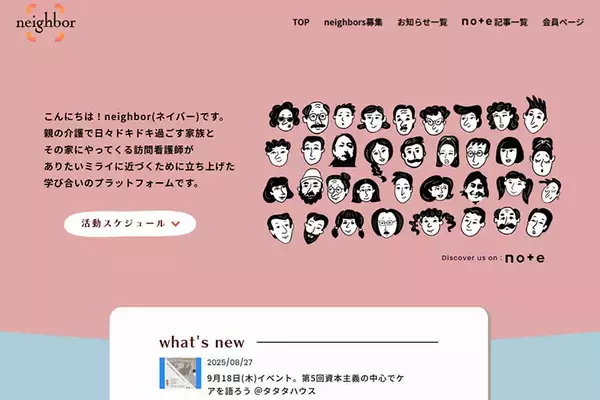The width and height of the screenshot is (600, 400).
Task: Click the sunglasses face in the illustration's top-left
Action: coord(284,116)
